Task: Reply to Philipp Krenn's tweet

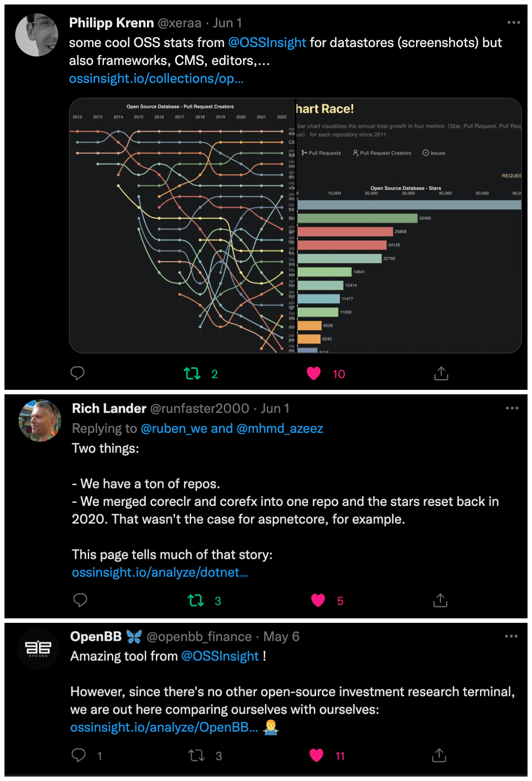Action: [x=77, y=372]
